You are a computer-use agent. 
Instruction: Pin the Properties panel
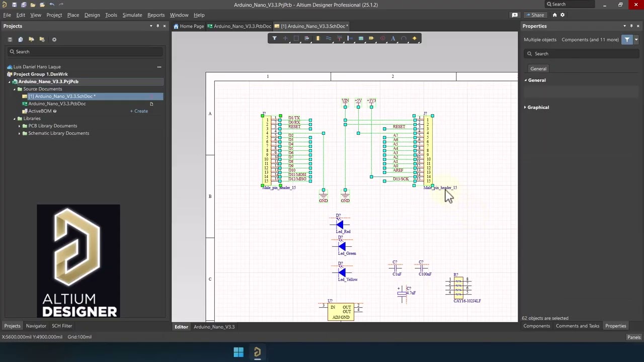click(631, 26)
